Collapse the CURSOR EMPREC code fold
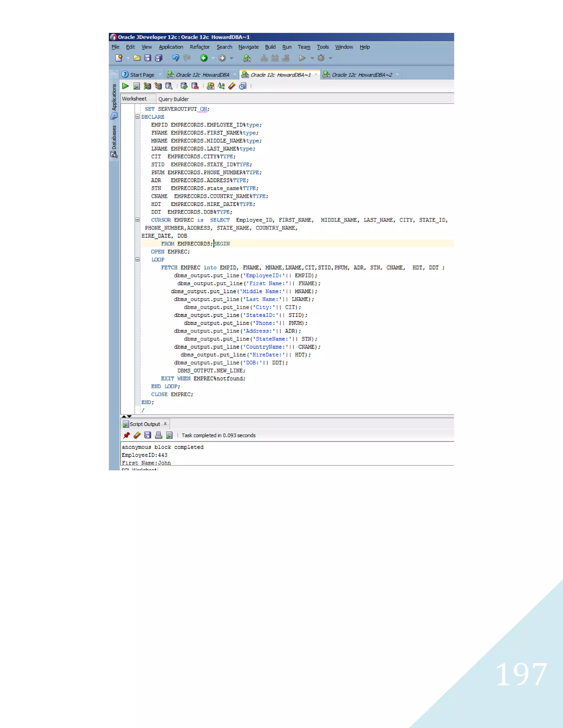The height and width of the screenshot is (728, 563). pos(137,220)
